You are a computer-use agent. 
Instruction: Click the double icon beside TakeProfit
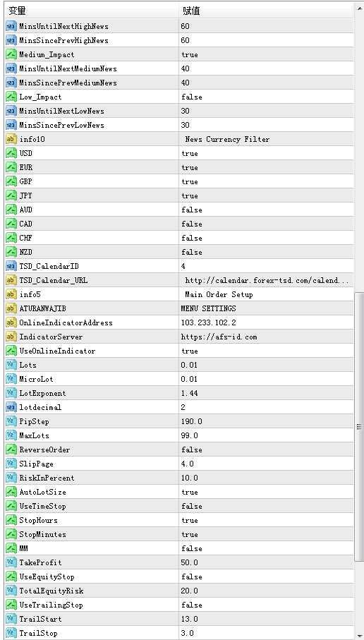pos(11,563)
